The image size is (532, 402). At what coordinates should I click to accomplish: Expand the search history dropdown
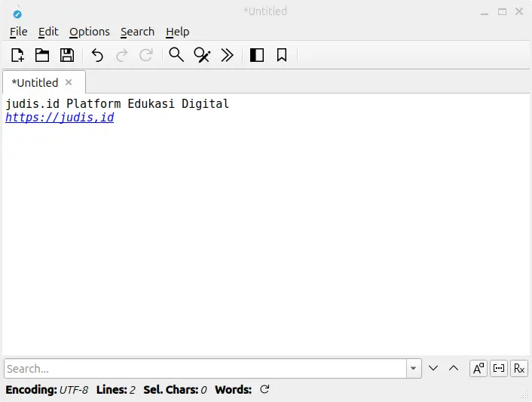point(414,369)
